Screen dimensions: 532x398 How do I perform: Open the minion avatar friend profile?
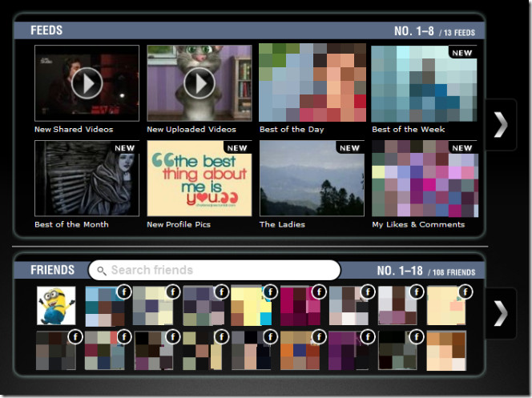pyautogui.click(x=56, y=306)
